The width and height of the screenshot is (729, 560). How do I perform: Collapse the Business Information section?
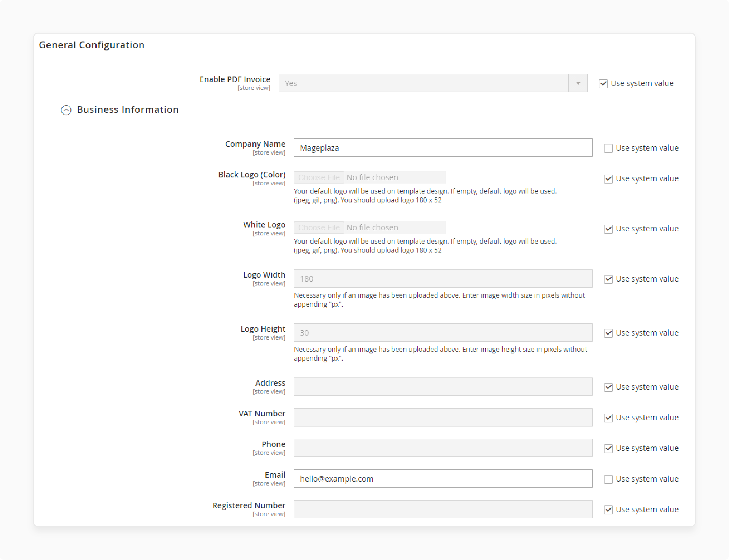(x=66, y=110)
